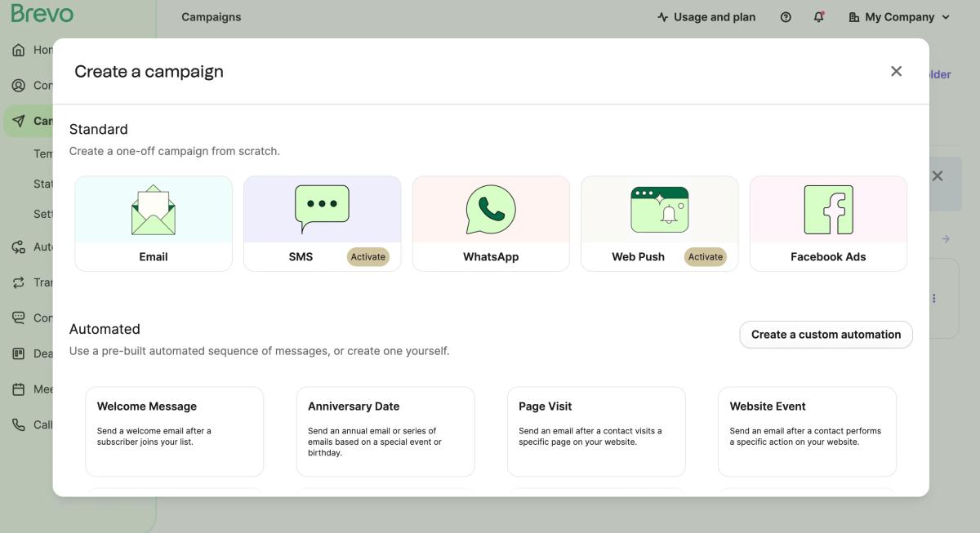Click the right arrow behind the dialog
Screen dimensions: 980x533
pos(945,238)
